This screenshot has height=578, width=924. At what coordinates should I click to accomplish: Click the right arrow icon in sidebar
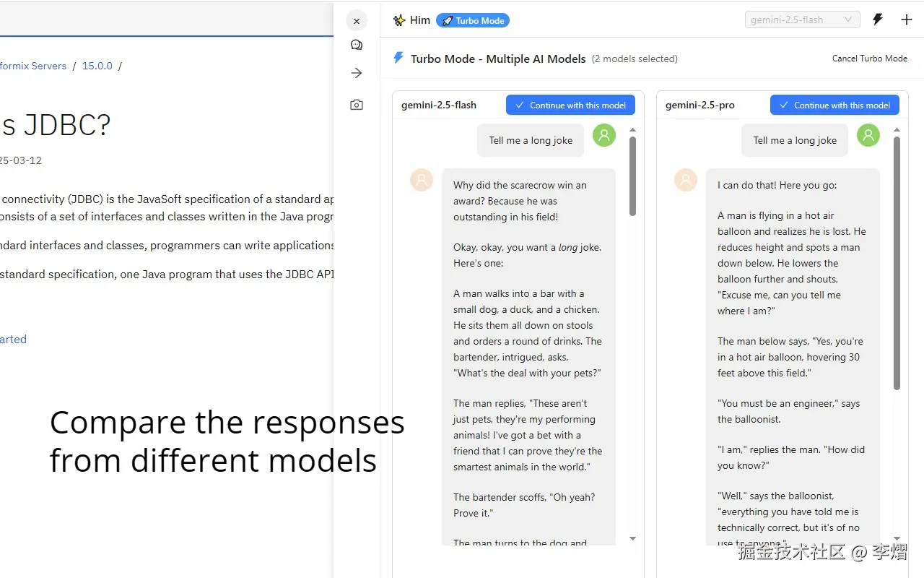357,73
